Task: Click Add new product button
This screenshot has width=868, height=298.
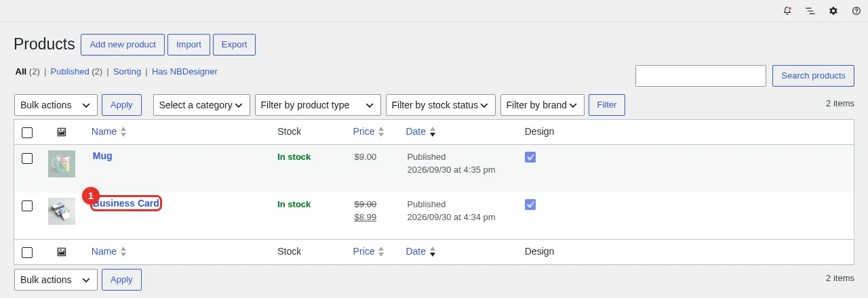Action: pos(123,45)
